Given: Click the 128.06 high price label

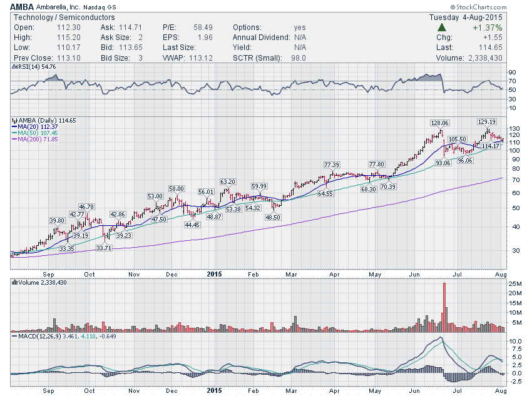Looking at the screenshot, I should (x=439, y=123).
